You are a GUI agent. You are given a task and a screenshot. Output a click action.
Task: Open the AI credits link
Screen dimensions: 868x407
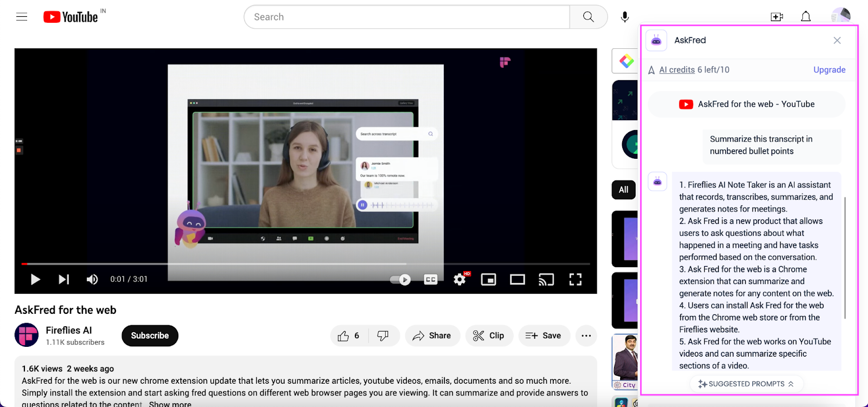(x=677, y=69)
